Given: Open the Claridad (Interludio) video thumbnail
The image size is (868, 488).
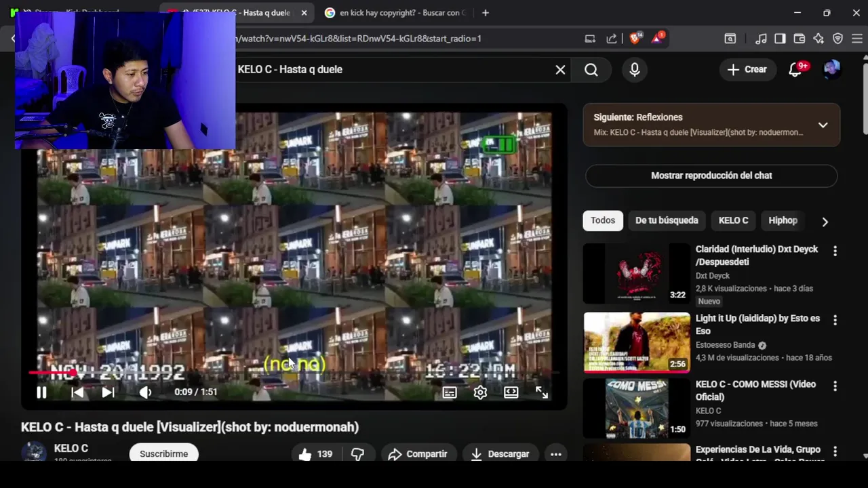Looking at the screenshot, I should (637, 274).
